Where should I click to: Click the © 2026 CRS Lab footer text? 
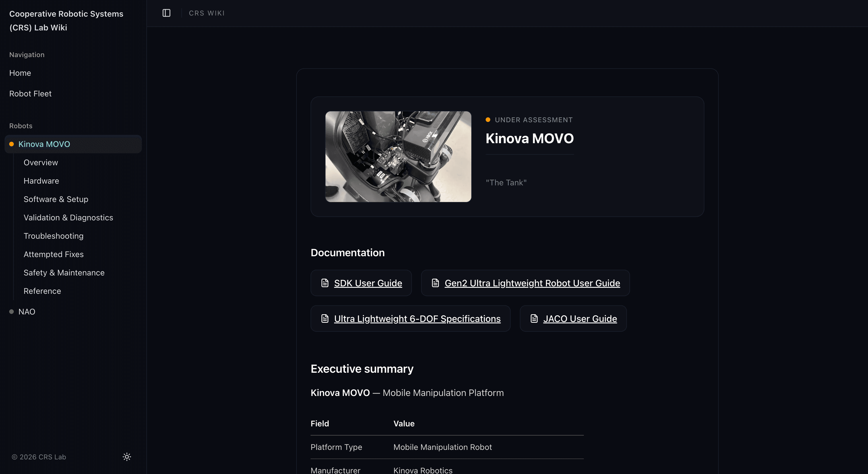[39, 457]
